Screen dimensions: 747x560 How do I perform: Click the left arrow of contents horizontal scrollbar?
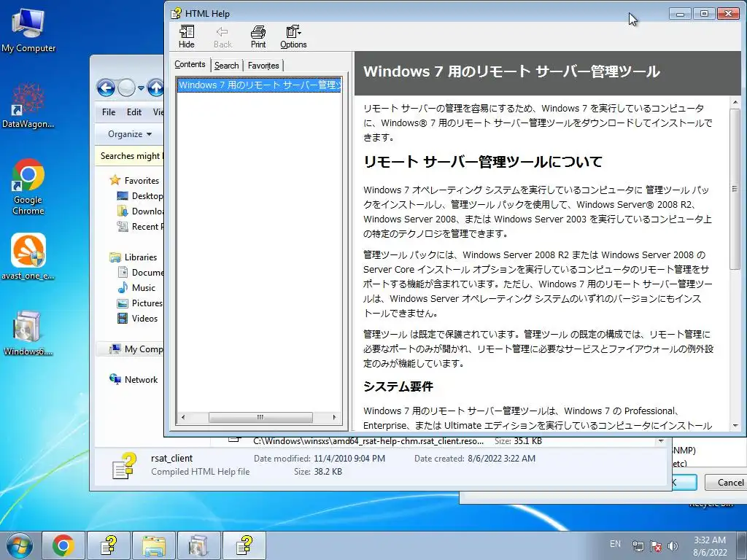183,417
